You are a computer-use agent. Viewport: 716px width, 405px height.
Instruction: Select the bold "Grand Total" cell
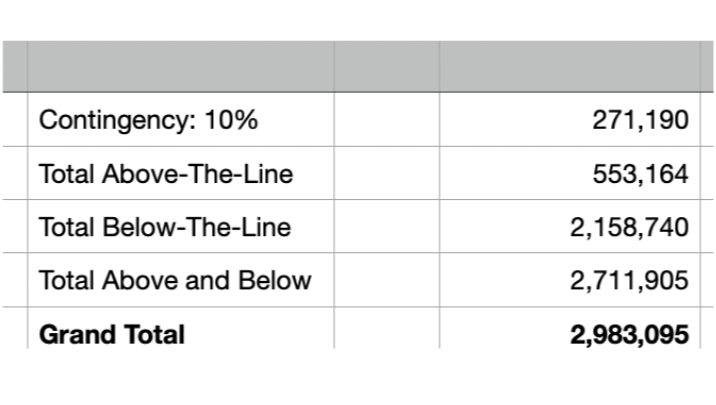(x=112, y=333)
